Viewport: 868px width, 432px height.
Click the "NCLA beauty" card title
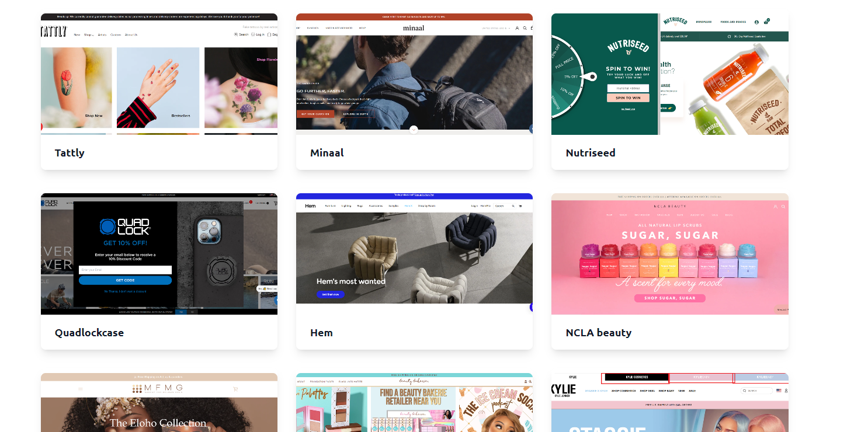(599, 333)
